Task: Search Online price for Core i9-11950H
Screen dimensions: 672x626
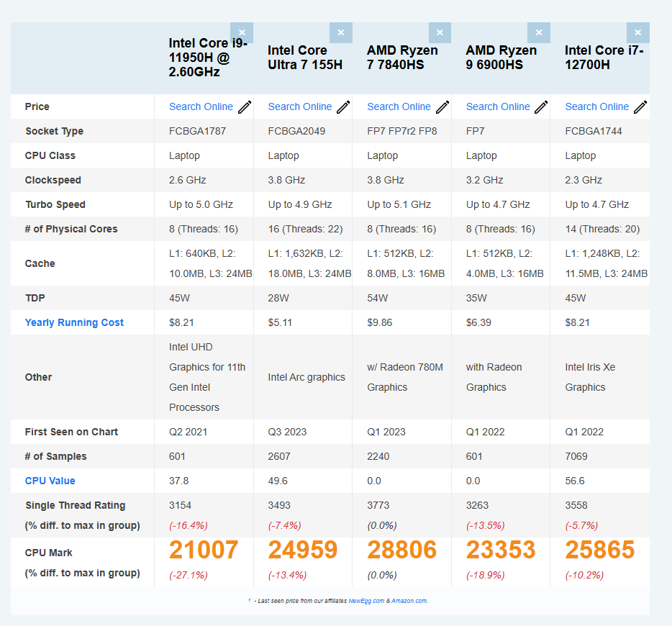Action: [x=201, y=106]
